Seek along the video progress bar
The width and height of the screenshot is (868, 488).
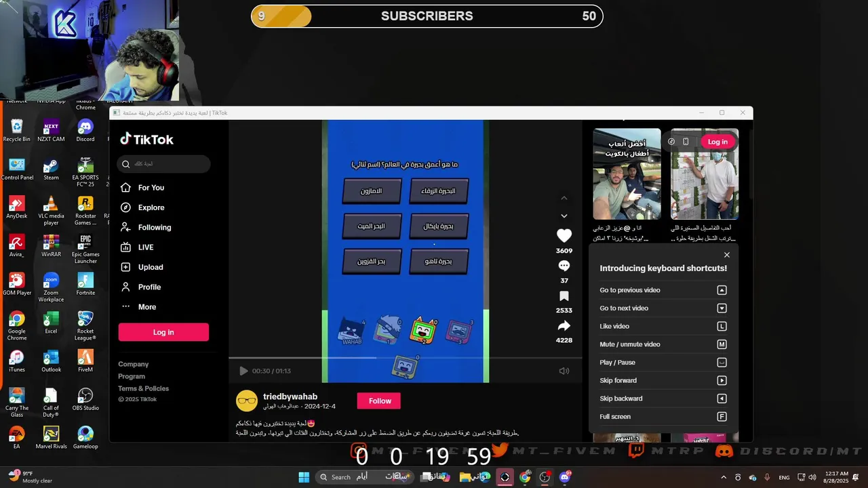pyautogui.click(x=405, y=358)
